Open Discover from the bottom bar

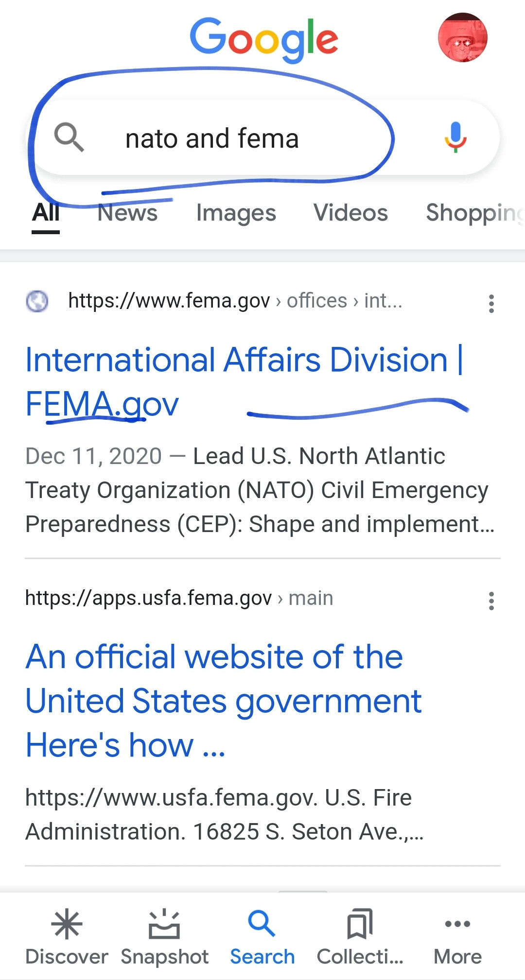point(67,937)
